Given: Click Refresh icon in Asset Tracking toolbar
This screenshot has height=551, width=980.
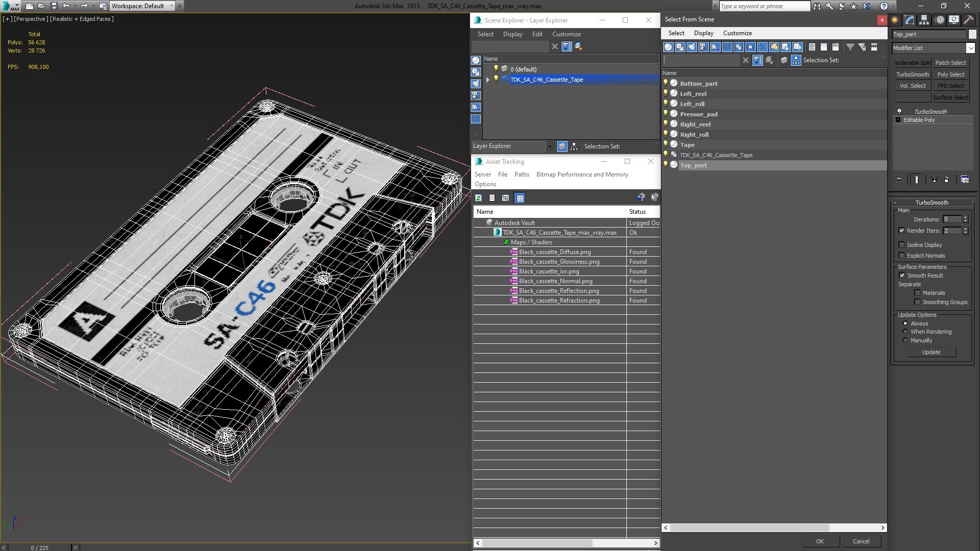Looking at the screenshot, I should coord(478,198).
